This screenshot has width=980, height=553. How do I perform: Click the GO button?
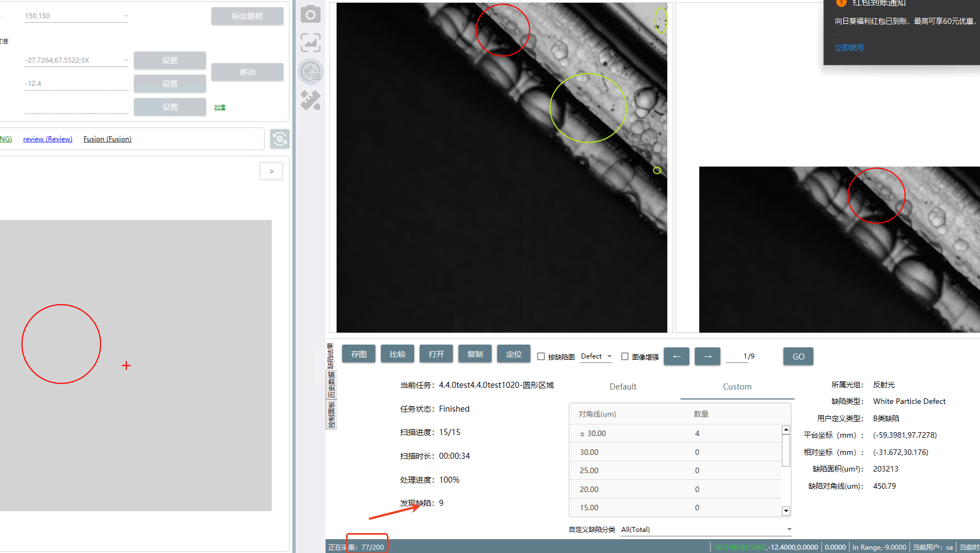click(798, 356)
